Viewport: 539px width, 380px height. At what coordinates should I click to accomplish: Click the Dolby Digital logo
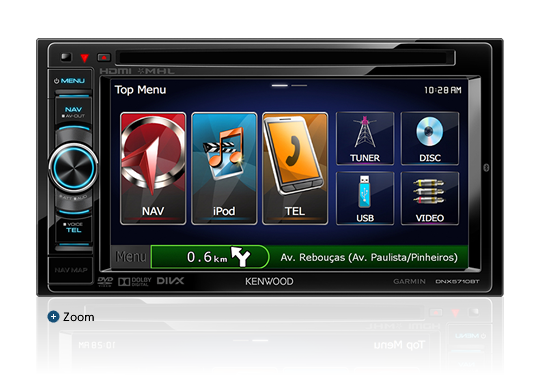134,282
